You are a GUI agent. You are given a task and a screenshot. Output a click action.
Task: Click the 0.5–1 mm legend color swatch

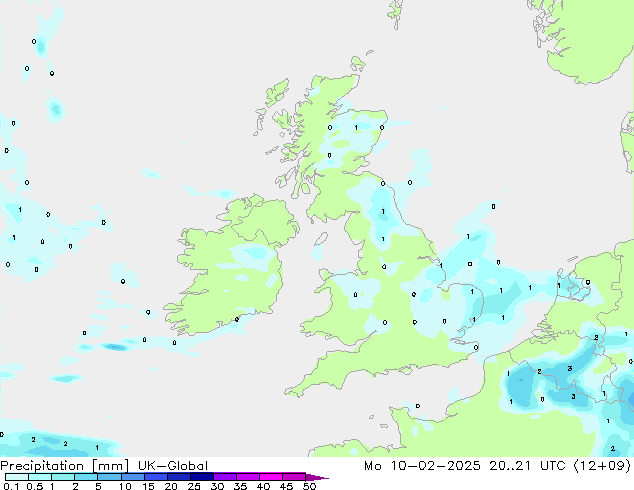40,477
